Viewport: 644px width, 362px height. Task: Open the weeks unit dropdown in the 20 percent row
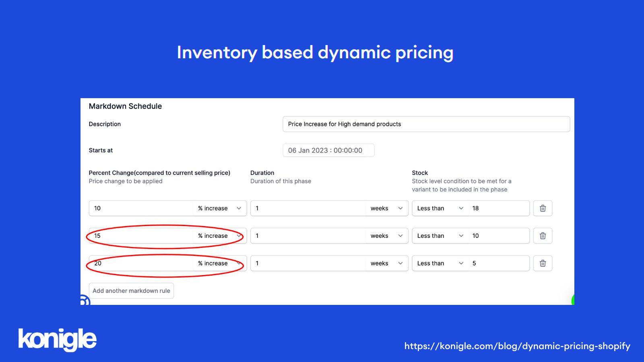point(387,263)
